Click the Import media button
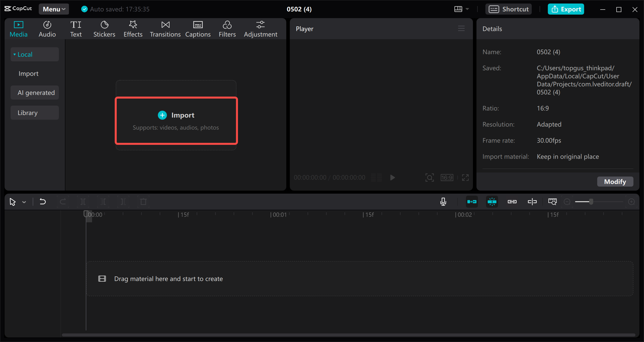This screenshot has height=342, width=644. coord(176,115)
